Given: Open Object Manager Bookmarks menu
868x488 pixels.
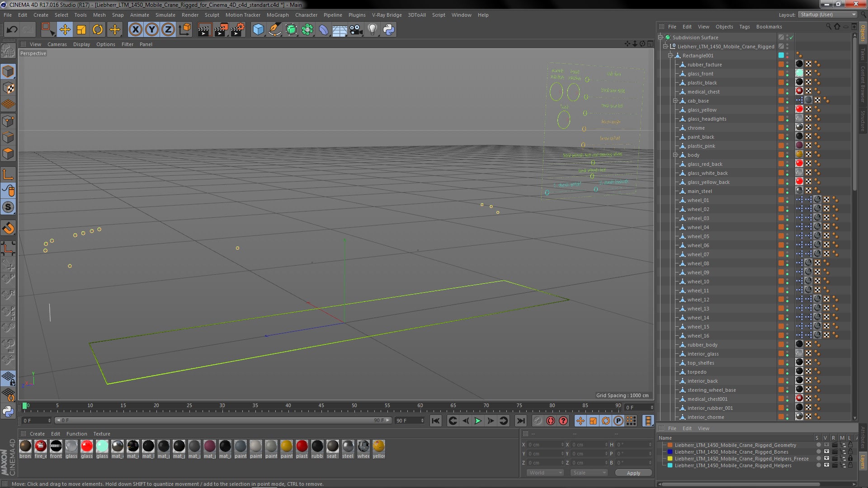Looking at the screenshot, I should click(x=769, y=27).
